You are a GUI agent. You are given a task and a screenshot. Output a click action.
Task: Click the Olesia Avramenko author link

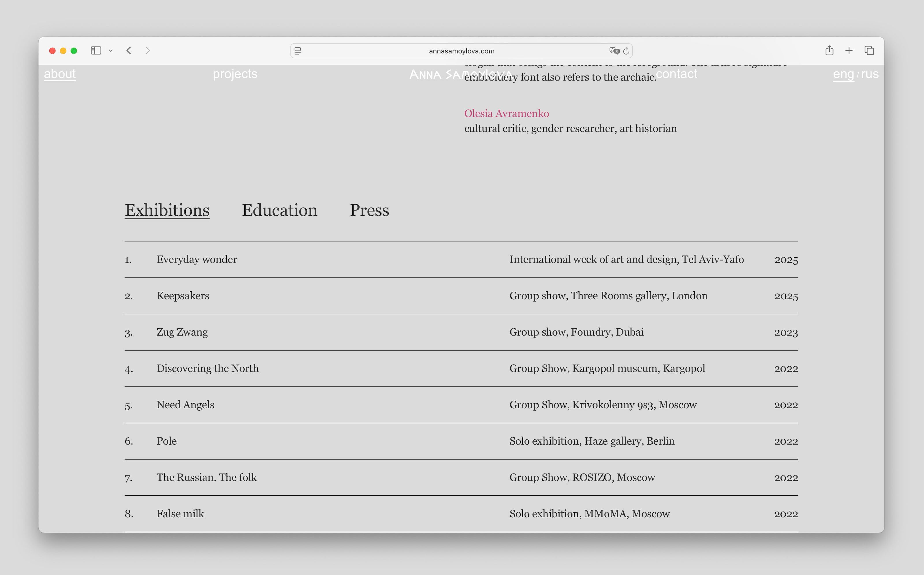tap(506, 113)
